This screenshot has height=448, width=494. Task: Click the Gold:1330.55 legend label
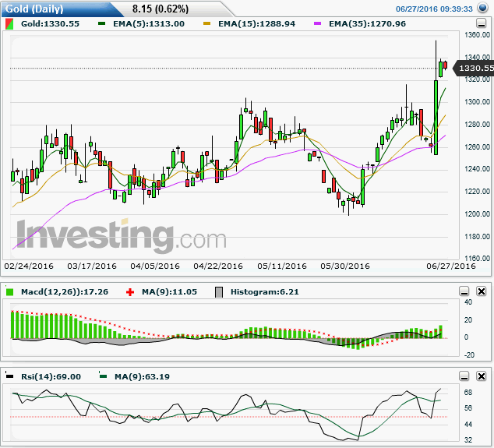[50, 23]
